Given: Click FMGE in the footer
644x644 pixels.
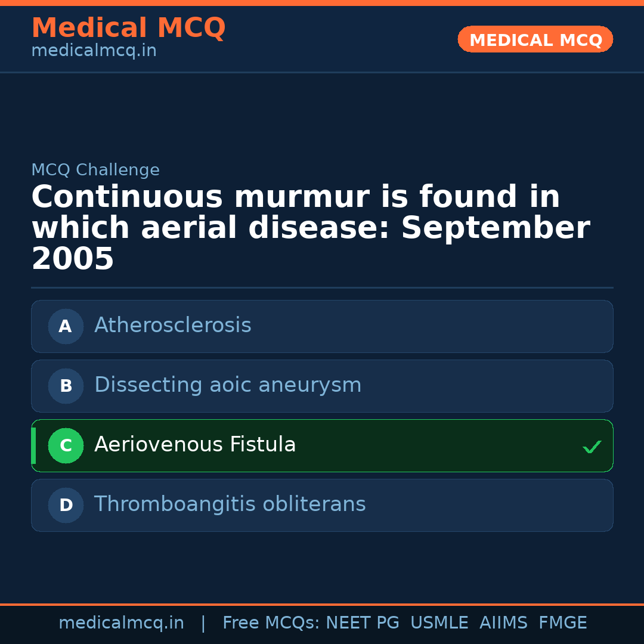Looking at the screenshot, I should click(563, 623).
